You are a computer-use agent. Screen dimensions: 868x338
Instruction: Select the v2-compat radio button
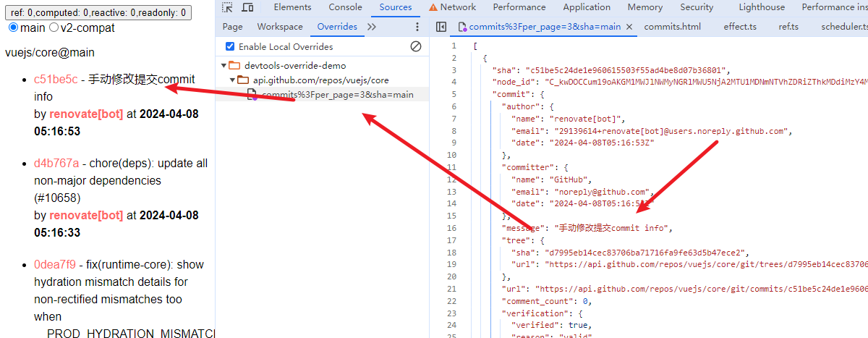tap(54, 28)
